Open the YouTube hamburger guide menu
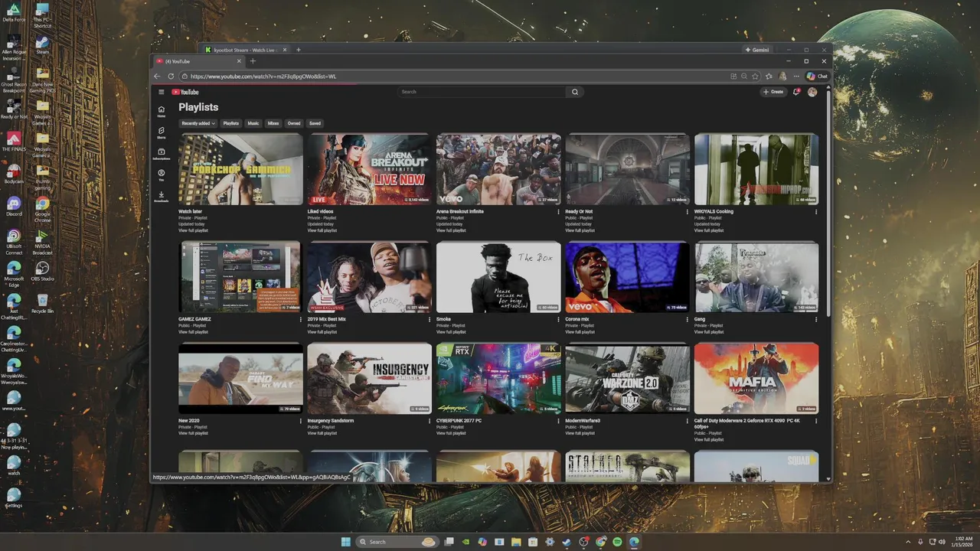Viewport: 980px width, 551px height. coord(162,92)
